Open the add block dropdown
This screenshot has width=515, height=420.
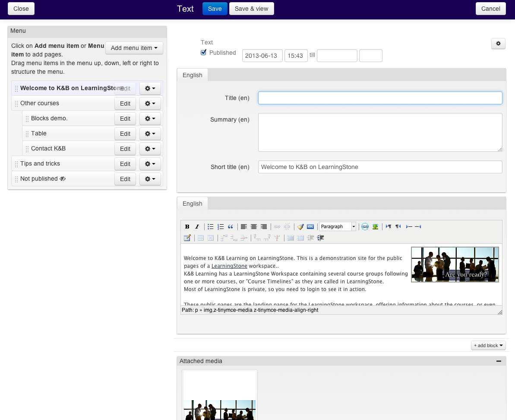pyautogui.click(x=488, y=345)
